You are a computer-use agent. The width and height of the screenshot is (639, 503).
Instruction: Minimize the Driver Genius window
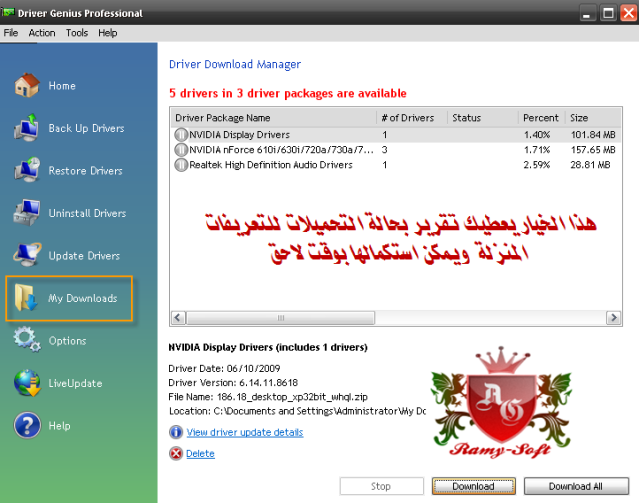point(586,13)
